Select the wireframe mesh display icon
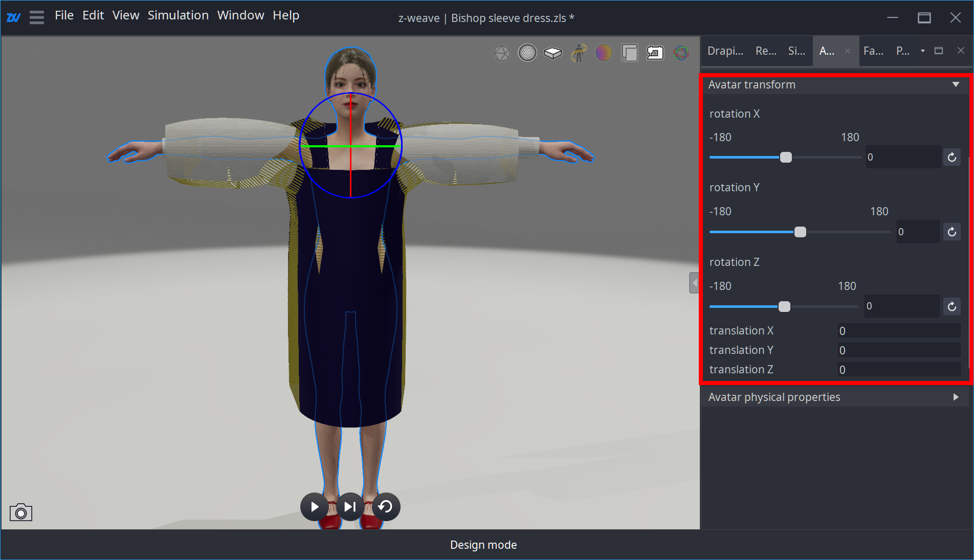 tap(502, 53)
